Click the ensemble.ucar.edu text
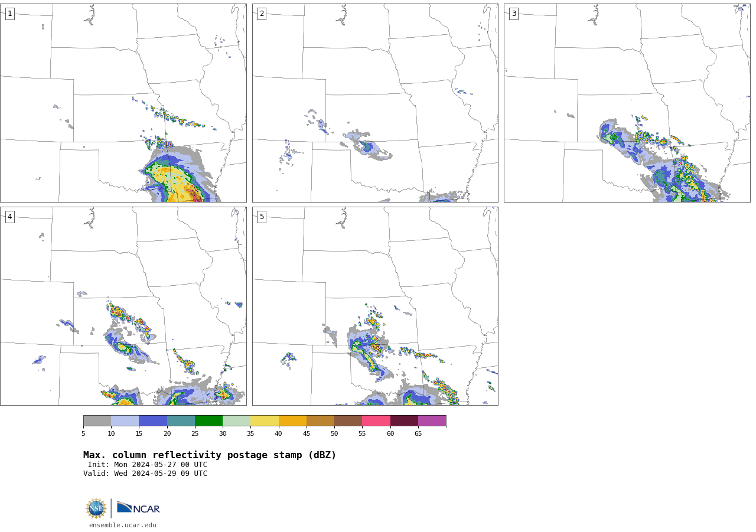 pyautogui.click(x=123, y=525)
